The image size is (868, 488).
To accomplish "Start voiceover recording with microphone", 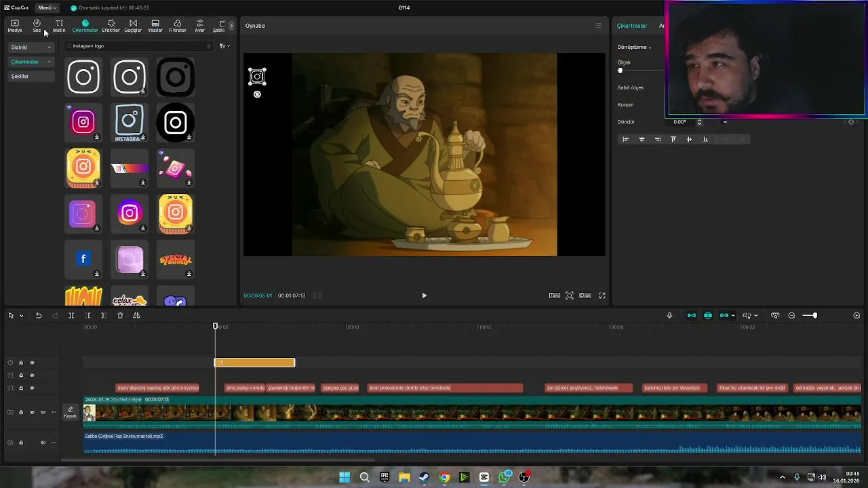I will 669,315.
